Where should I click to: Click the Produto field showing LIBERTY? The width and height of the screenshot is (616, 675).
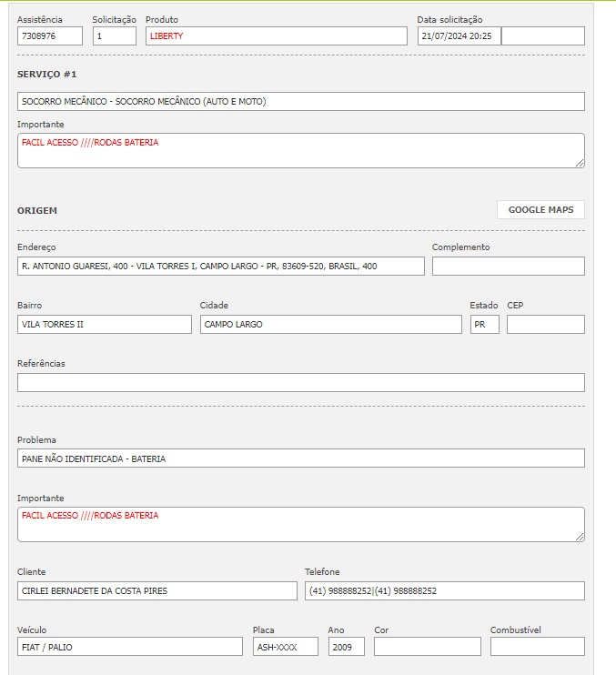[x=276, y=36]
